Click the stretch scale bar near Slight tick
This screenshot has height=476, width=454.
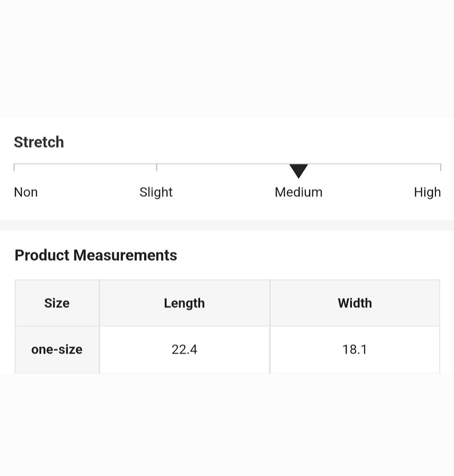[157, 167]
